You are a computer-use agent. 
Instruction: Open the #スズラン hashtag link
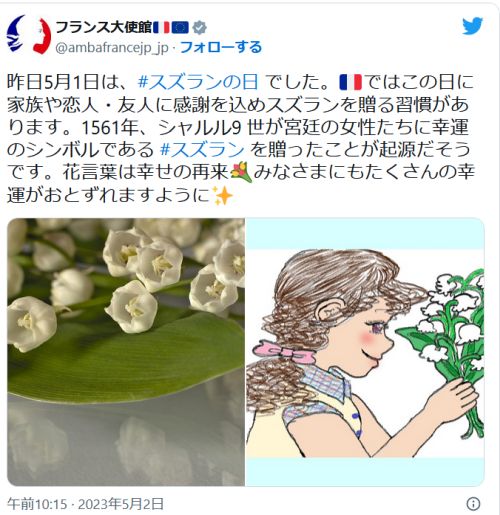(x=202, y=150)
